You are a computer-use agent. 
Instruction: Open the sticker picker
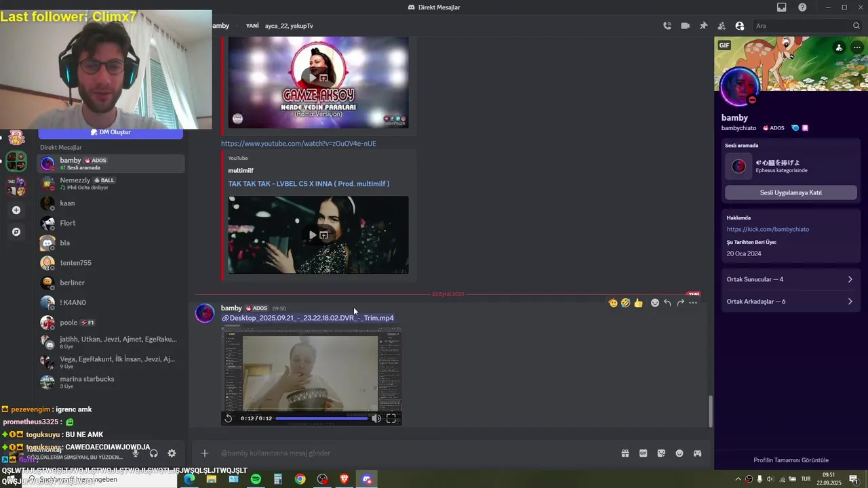(661, 453)
